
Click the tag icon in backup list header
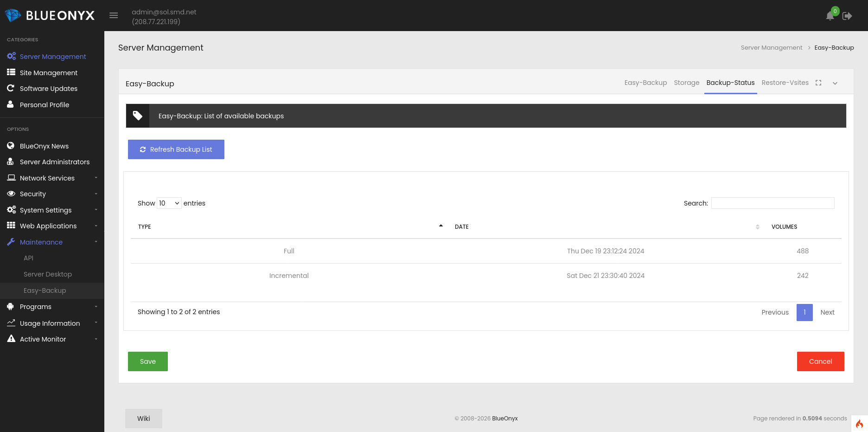(138, 116)
